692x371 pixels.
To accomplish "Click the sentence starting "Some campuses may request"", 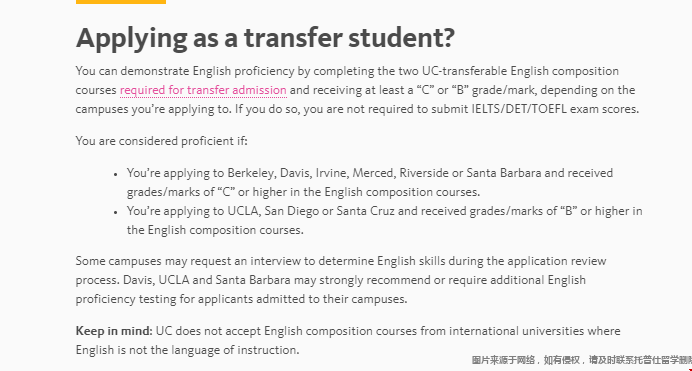I will tap(341, 261).
